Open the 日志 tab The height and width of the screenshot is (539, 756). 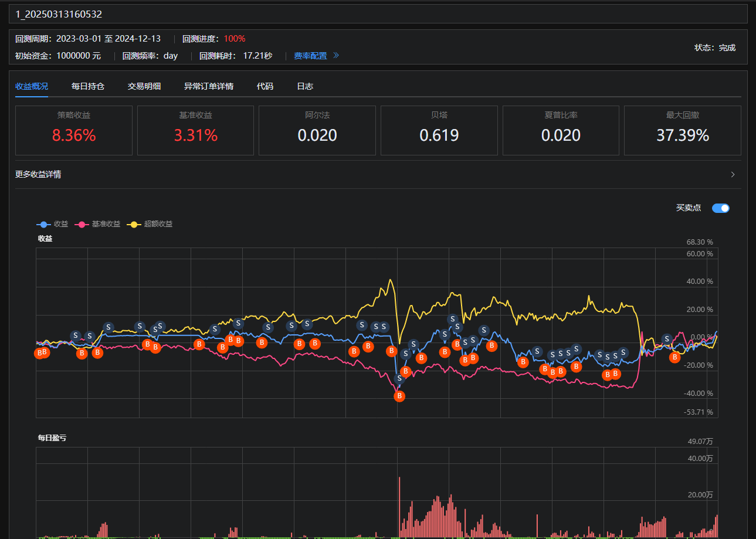(x=305, y=86)
